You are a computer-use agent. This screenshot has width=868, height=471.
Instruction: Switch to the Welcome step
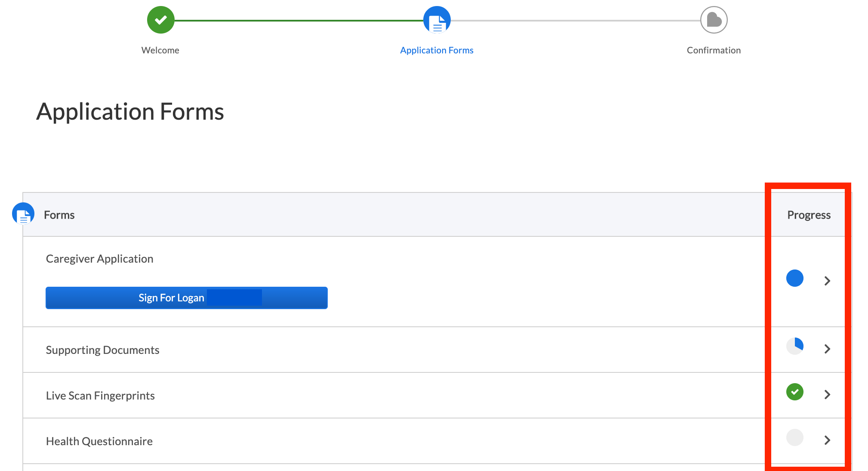160,50
